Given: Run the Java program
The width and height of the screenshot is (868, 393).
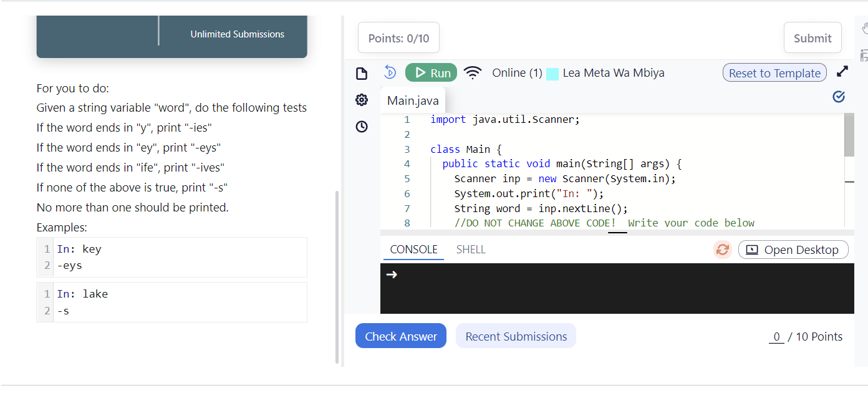Looking at the screenshot, I should pos(430,72).
